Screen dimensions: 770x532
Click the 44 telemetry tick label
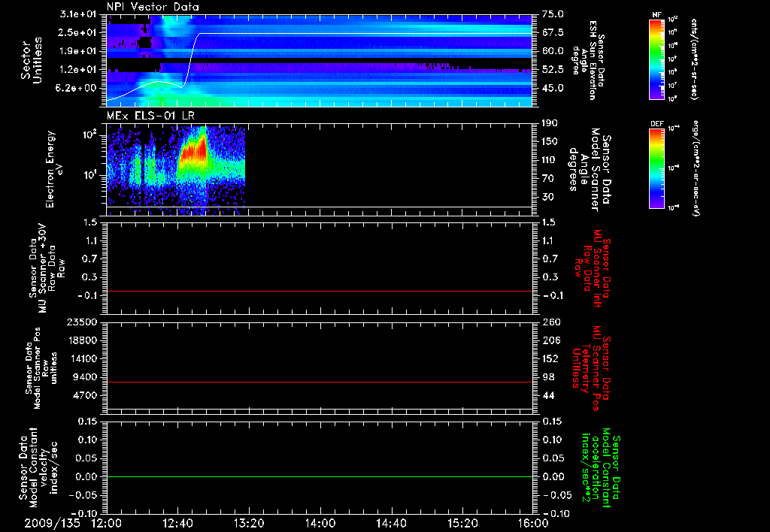coord(548,395)
